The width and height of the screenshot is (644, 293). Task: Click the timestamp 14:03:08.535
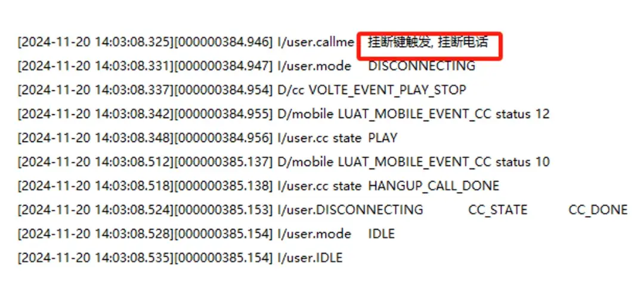click(x=132, y=258)
